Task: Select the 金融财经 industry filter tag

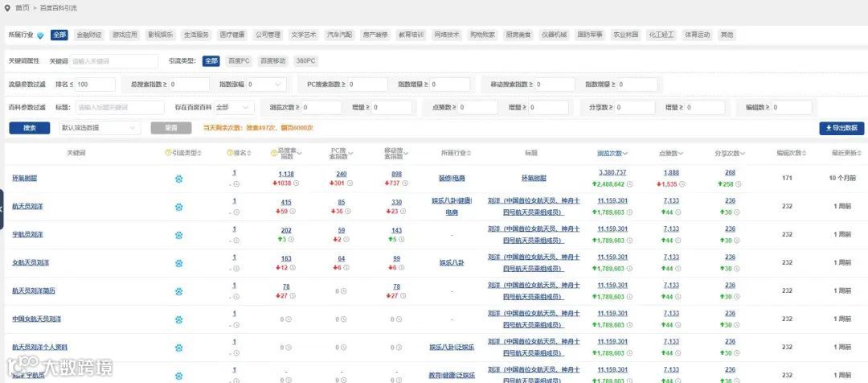Action: [89, 35]
